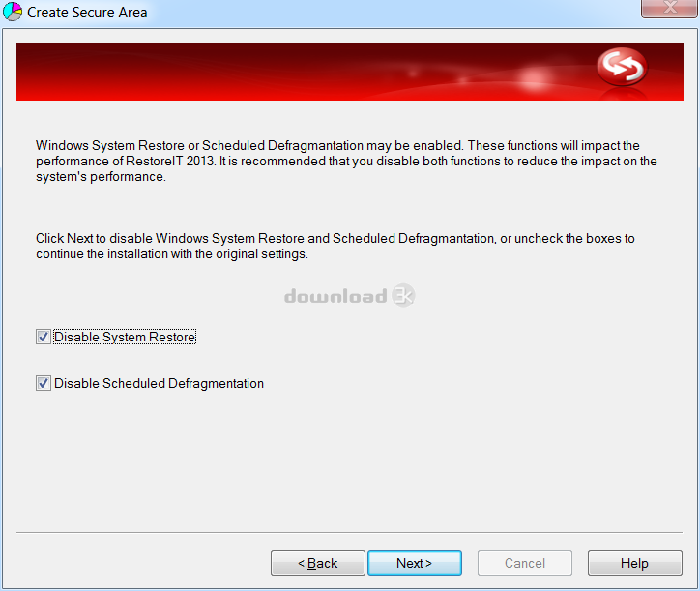Uncheck the Disable System Restore checkbox
The width and height of the screenshot is (700, 591).
click(x=44, y=337)
